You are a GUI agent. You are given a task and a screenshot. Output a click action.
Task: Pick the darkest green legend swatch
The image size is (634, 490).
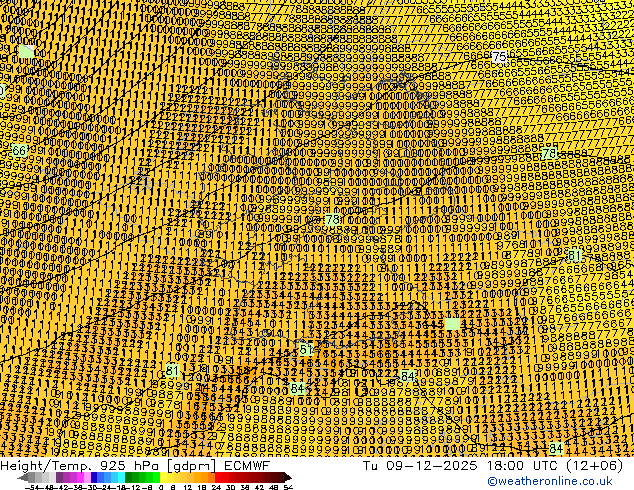pos(128,478)
